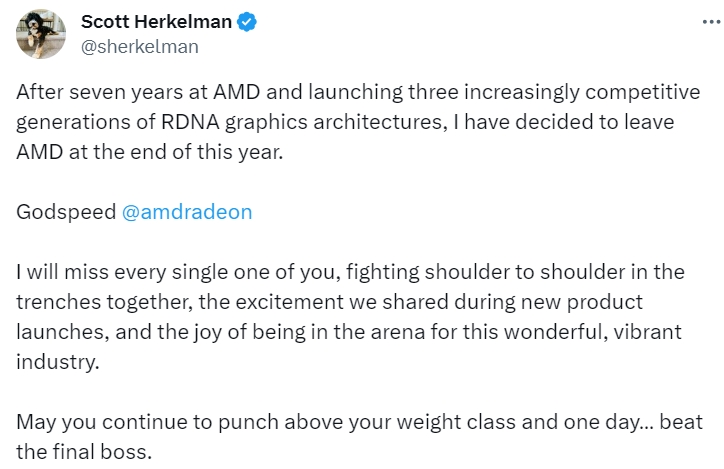This screenshot has width=724, height=469.
Task: Click the word RDNA in the tweet
Action: 190,122
